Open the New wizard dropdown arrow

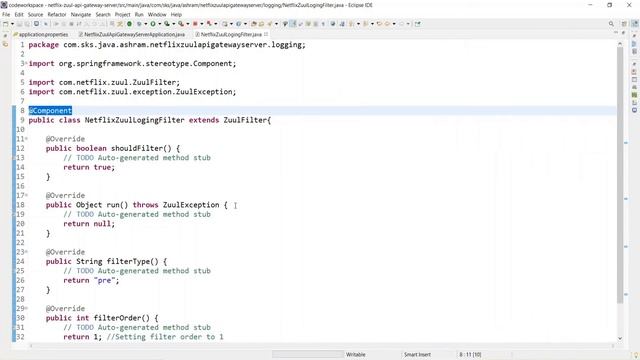pos(12,24)
